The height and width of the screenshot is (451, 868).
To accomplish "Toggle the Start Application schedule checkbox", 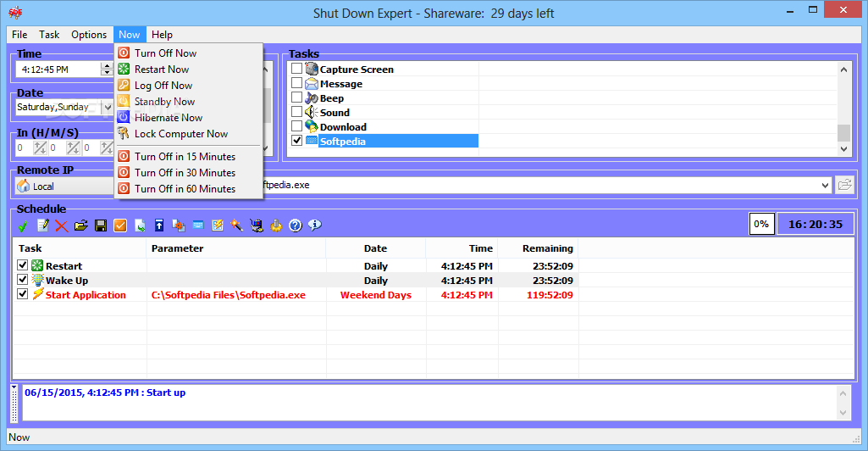I will point(22,293).
